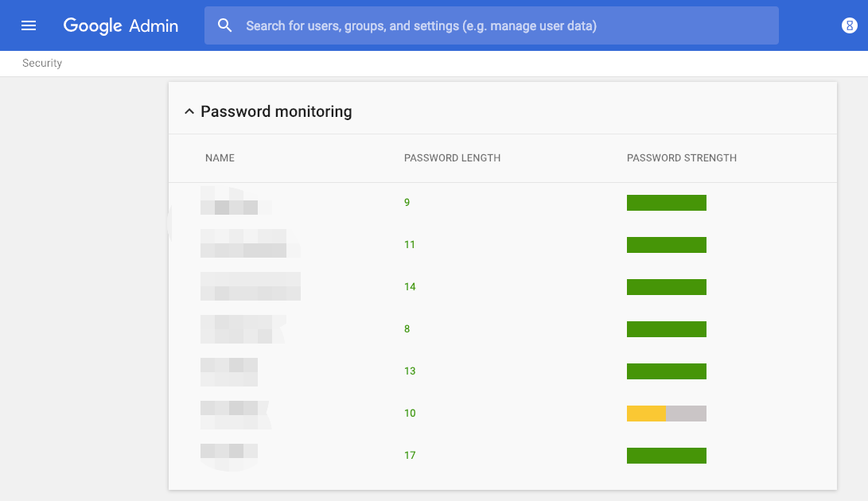This screenshot has width=868, height=501.
Task: Click strength bar in the length 13 row
Action: [667, 371]
